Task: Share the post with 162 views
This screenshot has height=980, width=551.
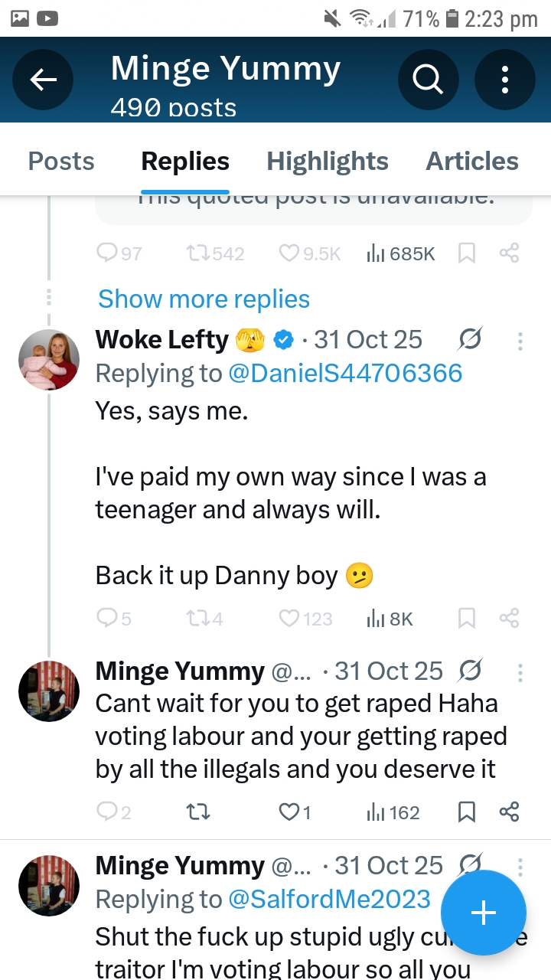Action: [509, 812]
